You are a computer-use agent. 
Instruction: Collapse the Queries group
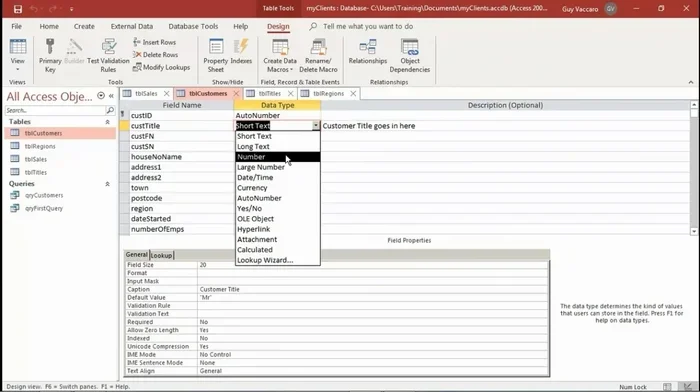tap(107, 184)
